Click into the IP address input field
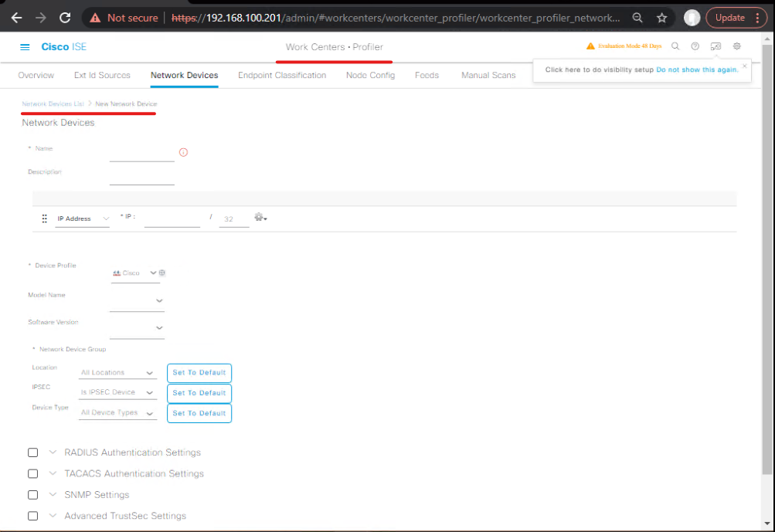Image resolution: width=775 pixels, height=532 pixels. [172, 219]
